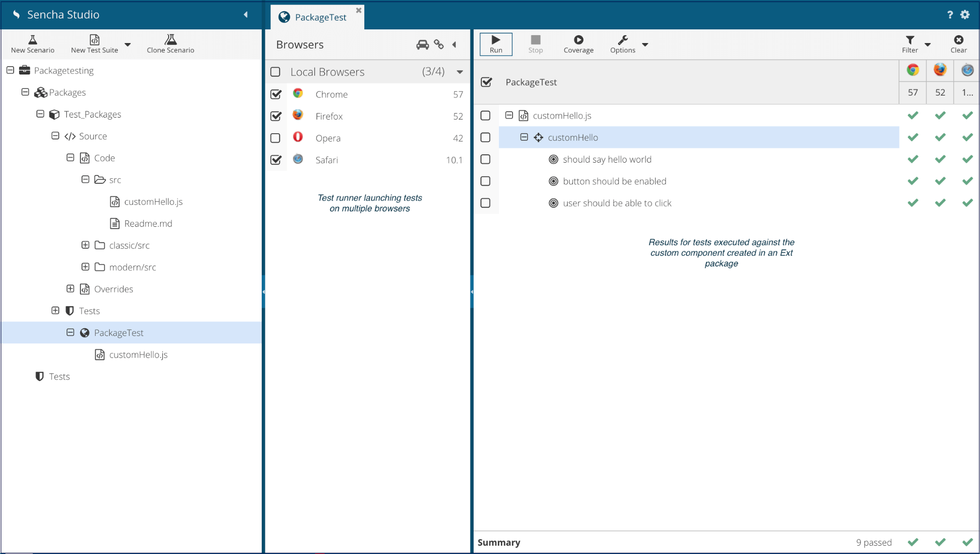
Task: Click the Firefox icon in browser list
Action: coord(298,115)
